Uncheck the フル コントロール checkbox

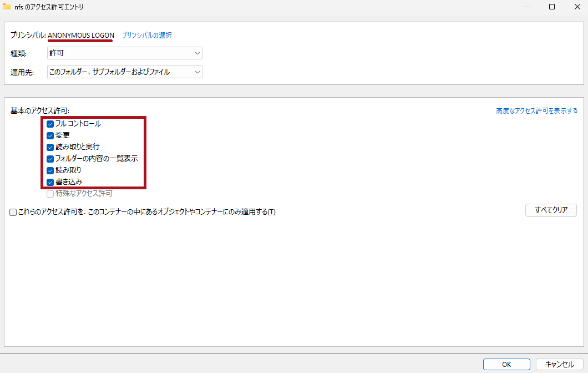coord(50,124)
